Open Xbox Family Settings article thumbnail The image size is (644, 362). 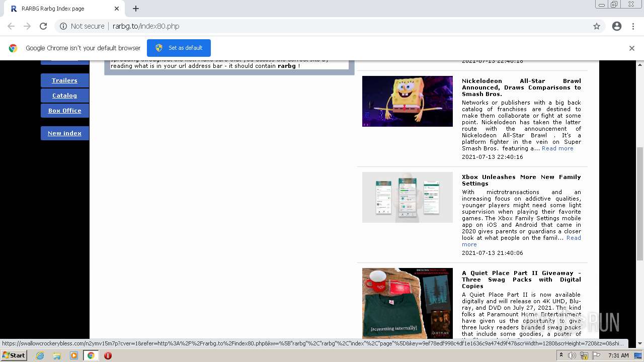408,197
